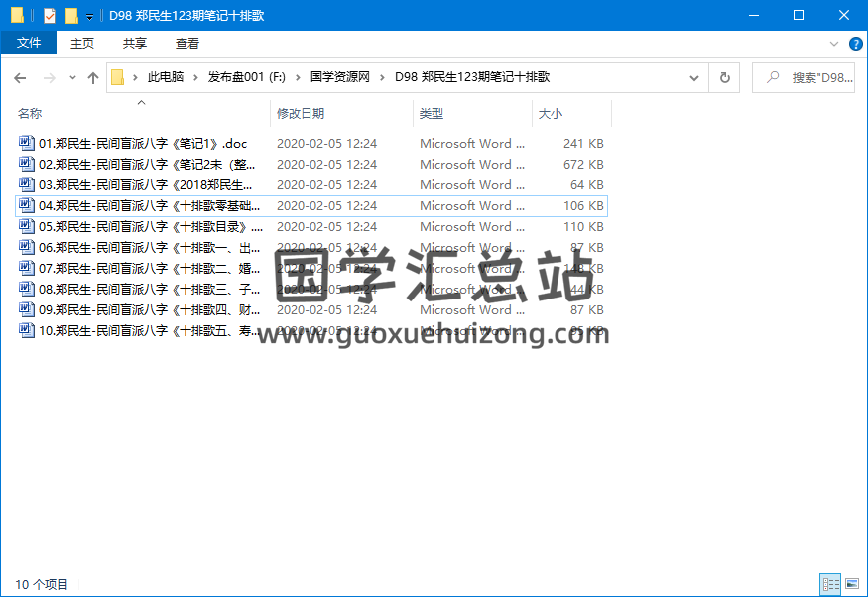Click the Word icon of file 07
The image size is (868, 597).
[27, 268]
